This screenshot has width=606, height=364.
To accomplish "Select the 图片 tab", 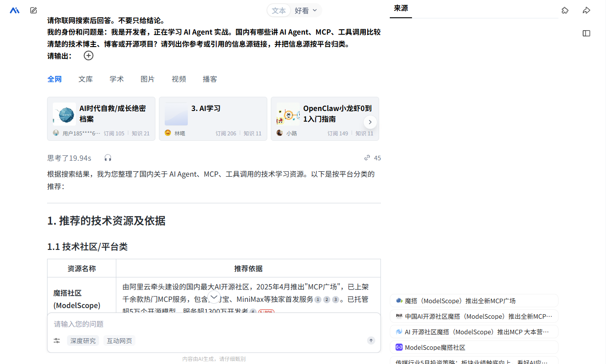I will tap(148, 79).
